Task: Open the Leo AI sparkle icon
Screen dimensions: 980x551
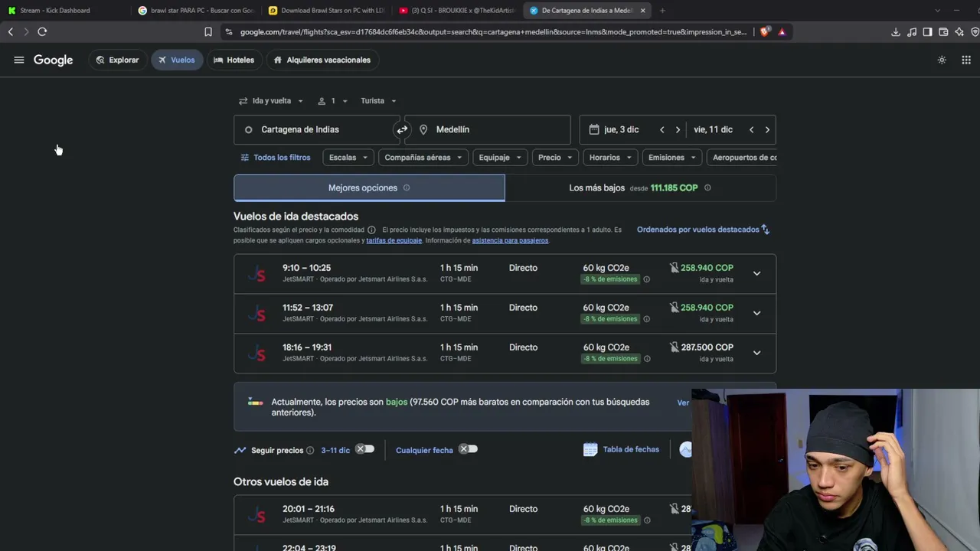Action: pyautogui.click(x=959, y=31)
